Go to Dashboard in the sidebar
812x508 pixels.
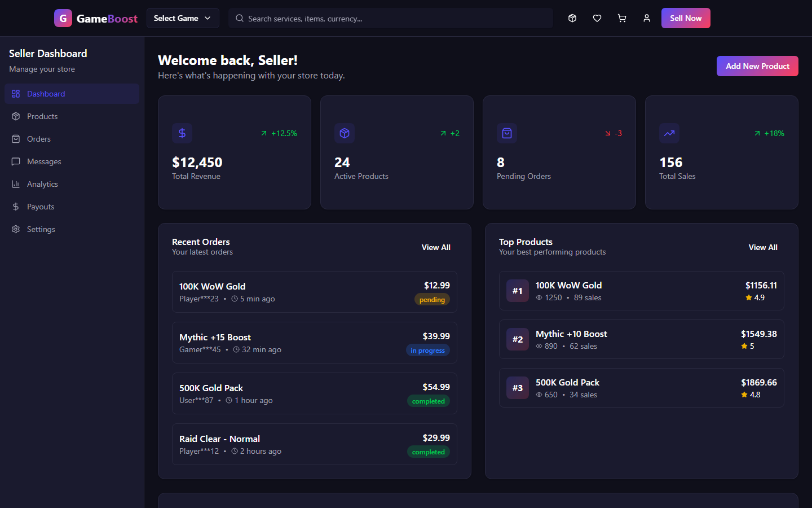[72, 94]
